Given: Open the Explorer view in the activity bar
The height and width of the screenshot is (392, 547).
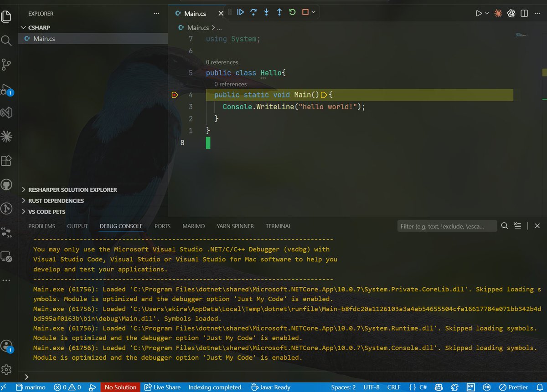Looking at the screenshot, I should coord(6,17).
